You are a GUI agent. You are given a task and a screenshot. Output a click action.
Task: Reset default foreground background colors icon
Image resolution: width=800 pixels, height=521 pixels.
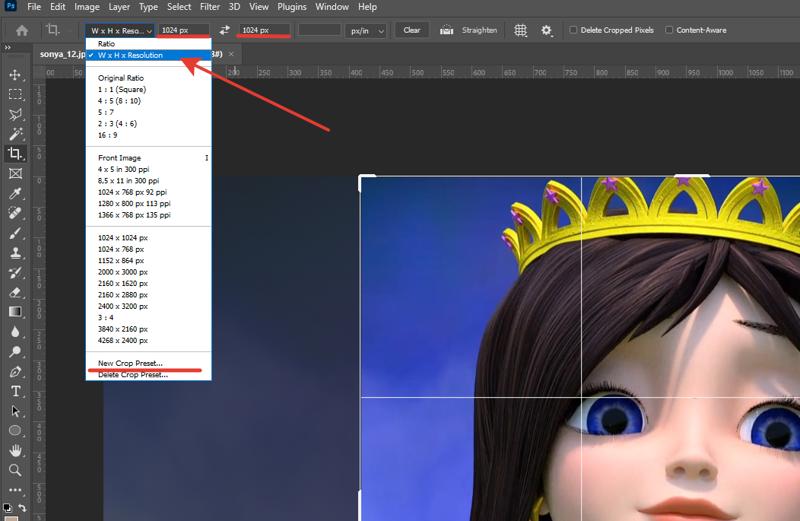[7, 507]
